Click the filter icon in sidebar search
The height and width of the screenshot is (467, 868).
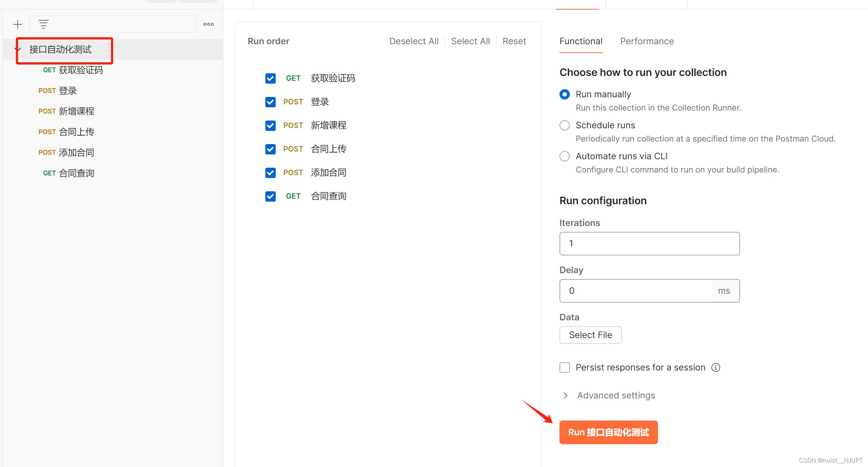(x=43, y=24)
